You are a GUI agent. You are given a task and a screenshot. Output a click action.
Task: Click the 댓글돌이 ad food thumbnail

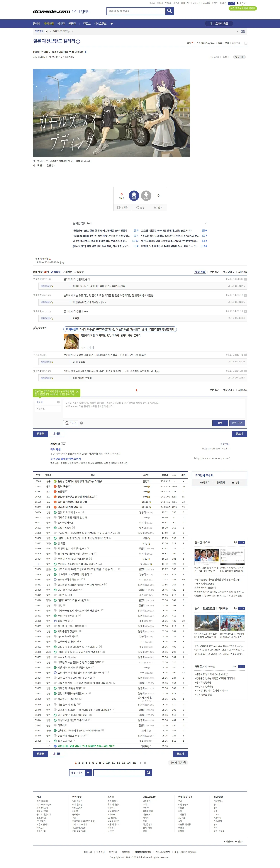(71, 342)
